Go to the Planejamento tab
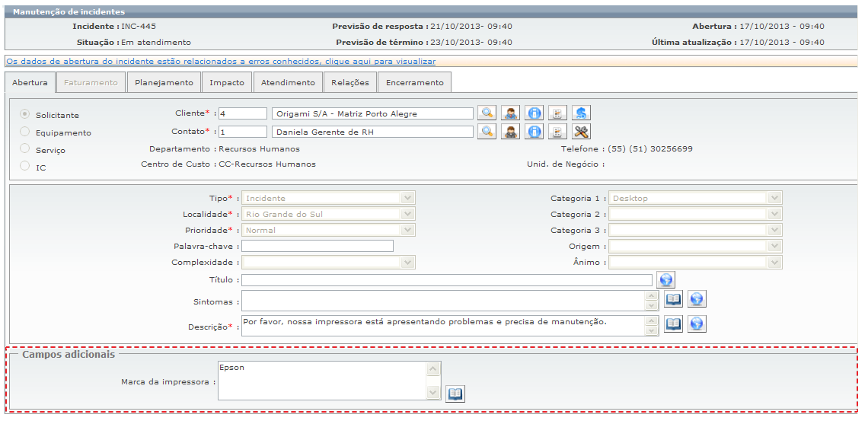Viewport: 868px width, 424px height. pos(164,82)
